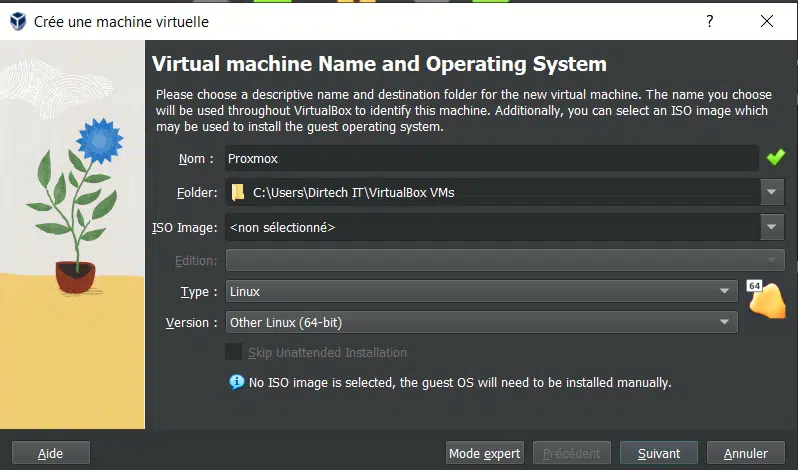Click the Type label
Screen dimensions: 798x470
tap(198, 292)
